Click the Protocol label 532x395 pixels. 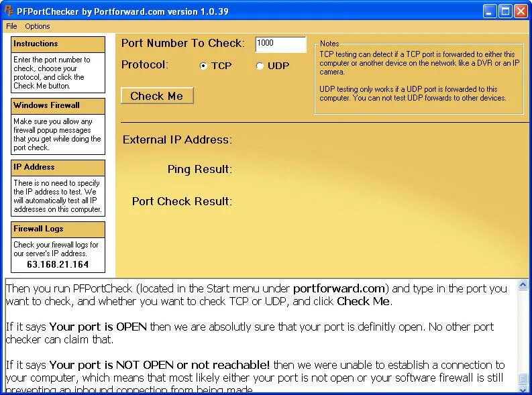144,65
